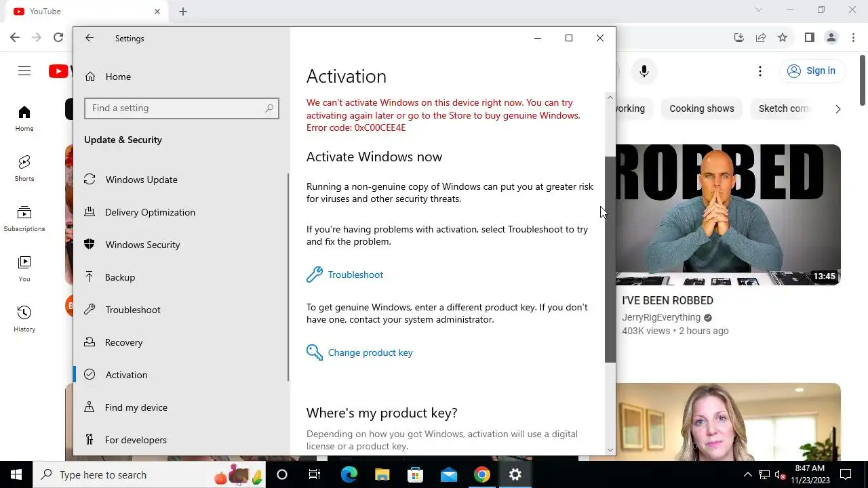Open YouTube Shorts
The height and width of the screenshot is (488, 868).
[x=24, y=169]
